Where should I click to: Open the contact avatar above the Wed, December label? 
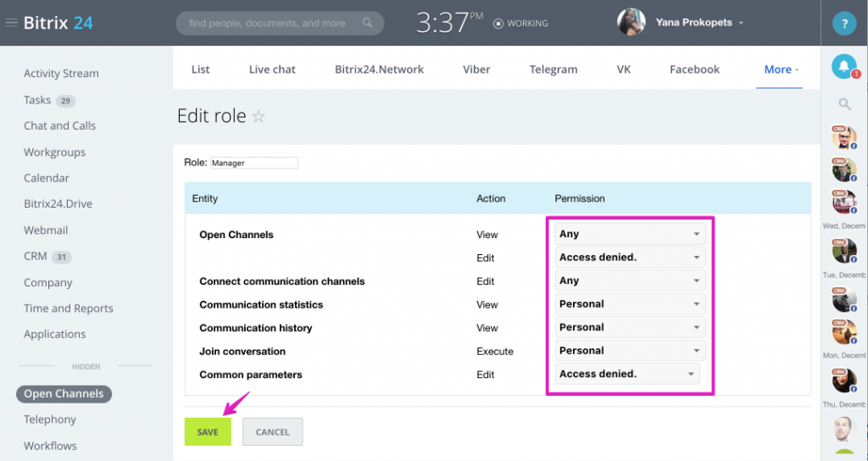tap(843, 202)
